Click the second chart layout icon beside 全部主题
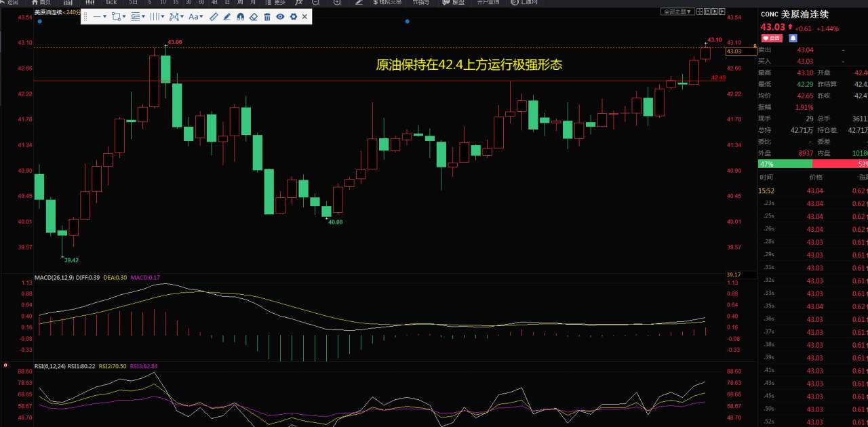This screenshot has width=868, height=427. 707,12
